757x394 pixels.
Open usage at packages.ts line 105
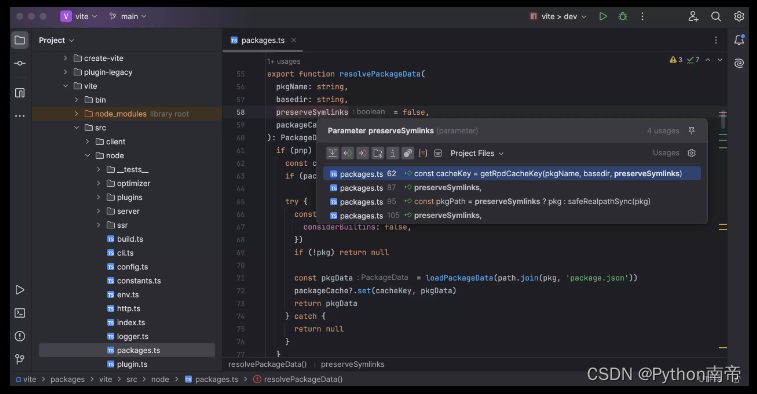point(512,215)
